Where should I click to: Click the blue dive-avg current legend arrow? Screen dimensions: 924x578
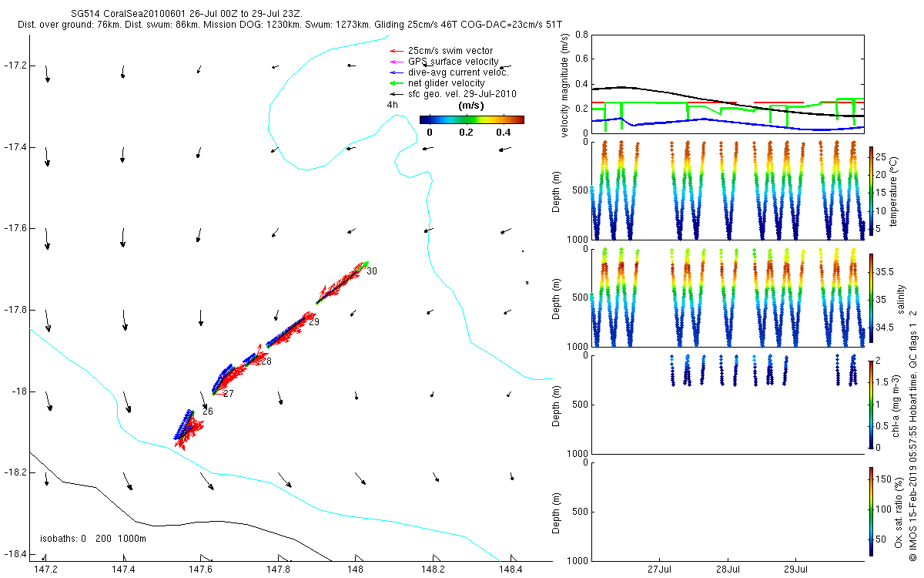coord(396,72)
